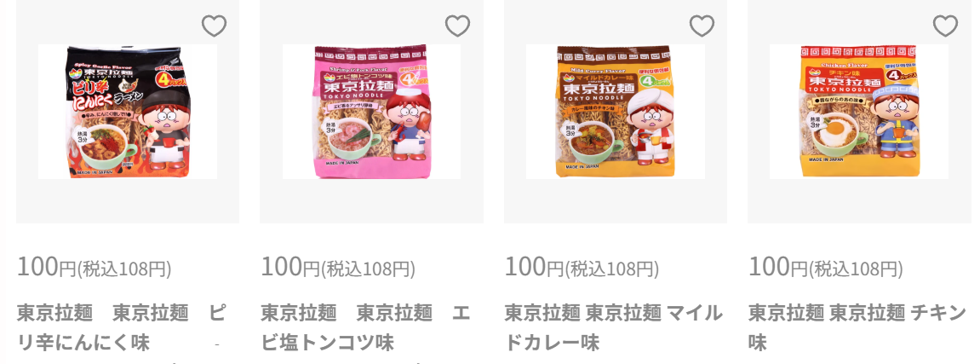Open the 東京拉麺 エビ塩トンコツ味 product title link

click(365, 327)
